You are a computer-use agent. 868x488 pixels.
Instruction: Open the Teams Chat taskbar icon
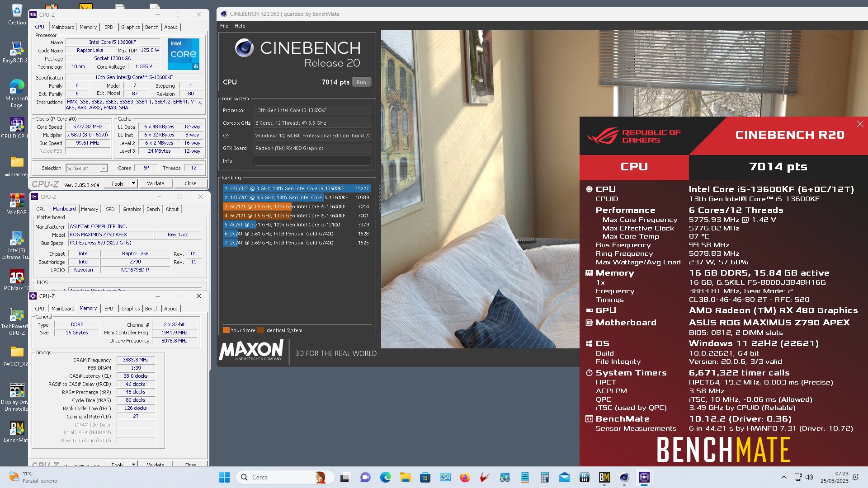[x=365, y=477]
